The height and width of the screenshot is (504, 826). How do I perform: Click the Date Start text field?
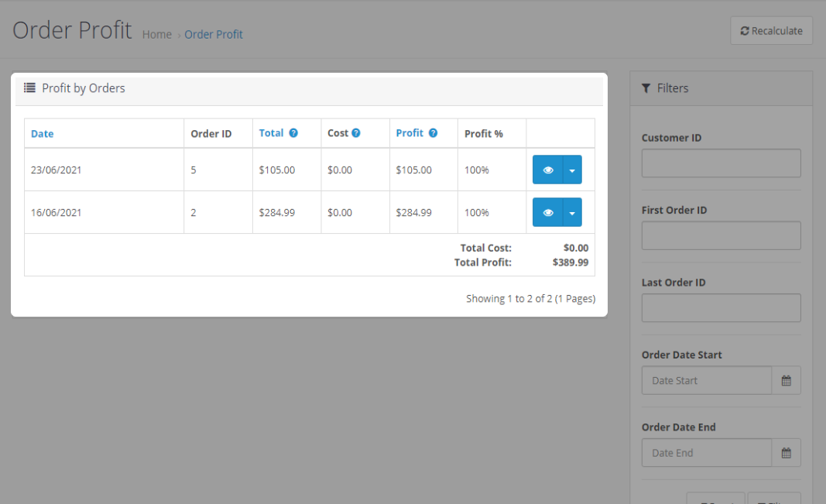pos(706,381)
